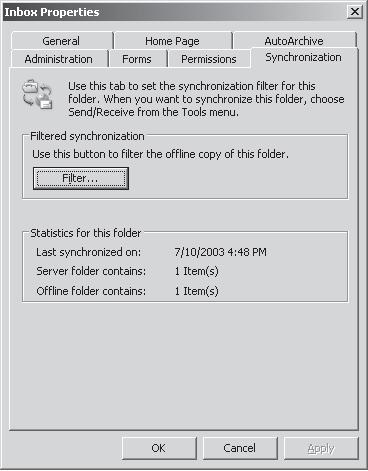Click the Server folder contains label
The image size is (368, 471).
(x=91, y=271)
